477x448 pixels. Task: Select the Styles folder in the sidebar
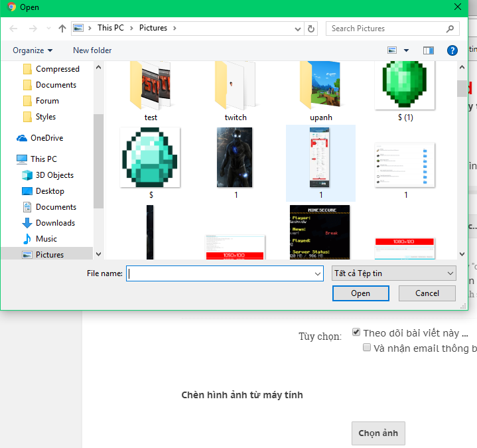(40, 117)
